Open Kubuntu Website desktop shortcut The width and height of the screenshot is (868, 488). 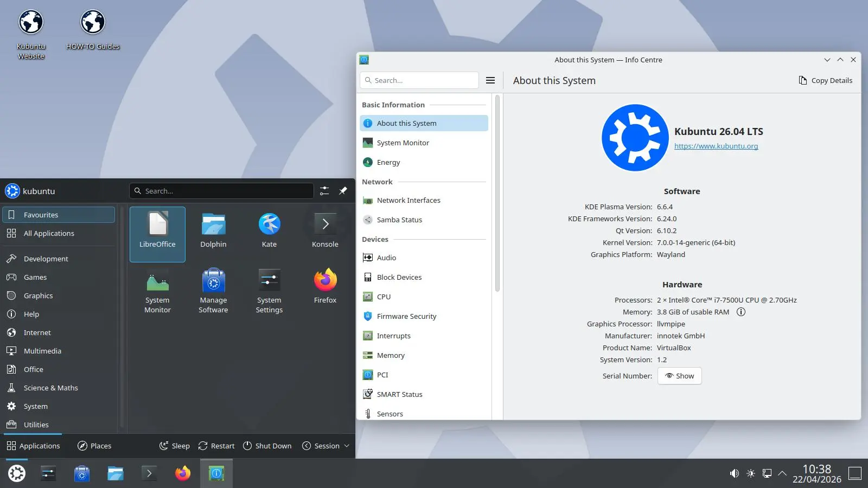click(31, 34)
